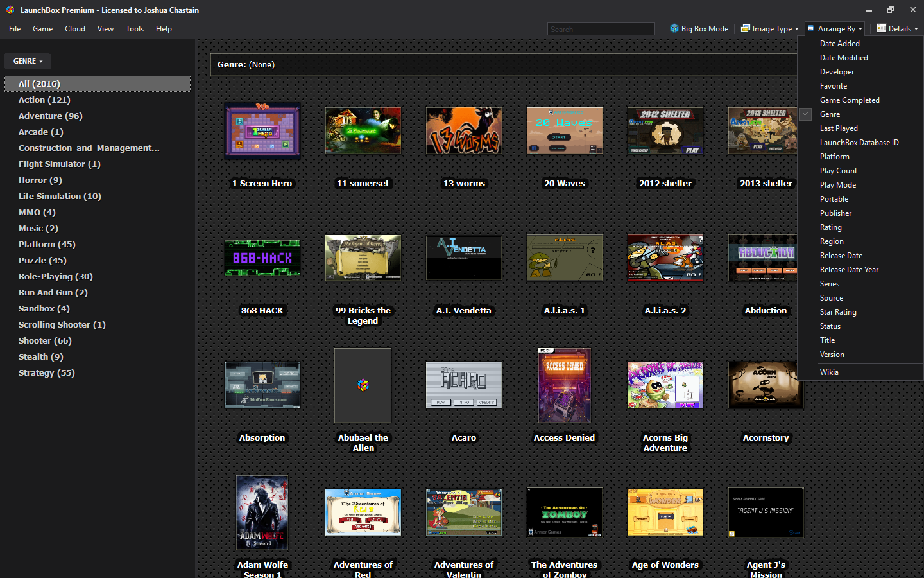
Task: Select the 11 somerset game thumbnail
Action: click(363, 131)
